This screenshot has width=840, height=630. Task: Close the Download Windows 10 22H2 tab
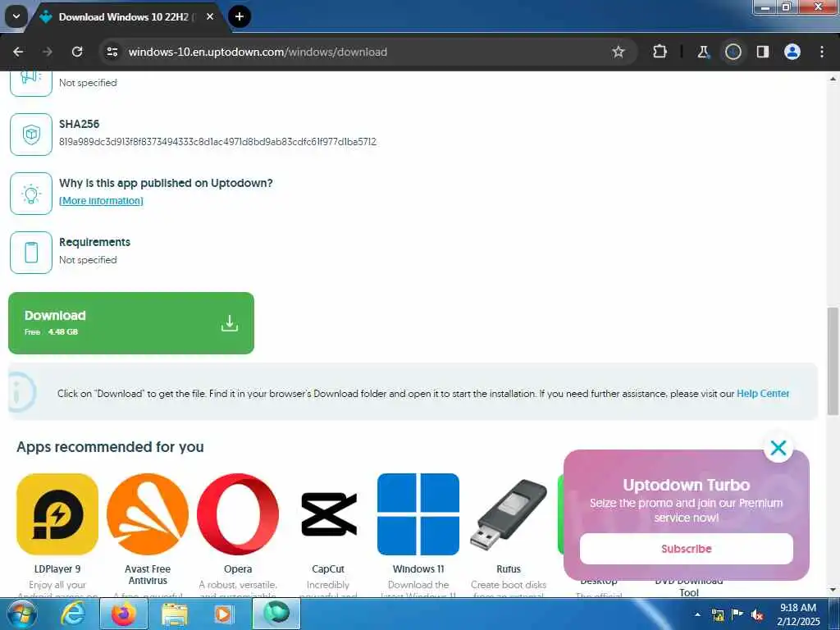click(210, 16)
